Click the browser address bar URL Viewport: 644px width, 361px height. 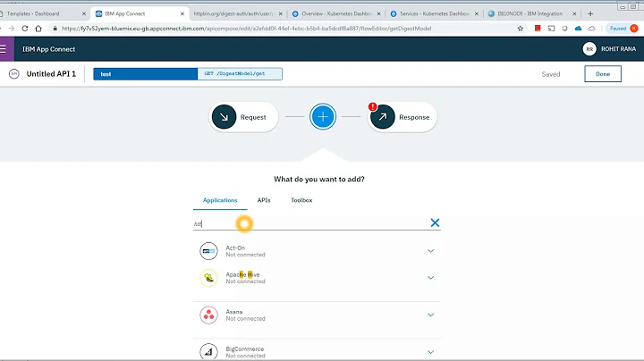(x=247, y=29)
